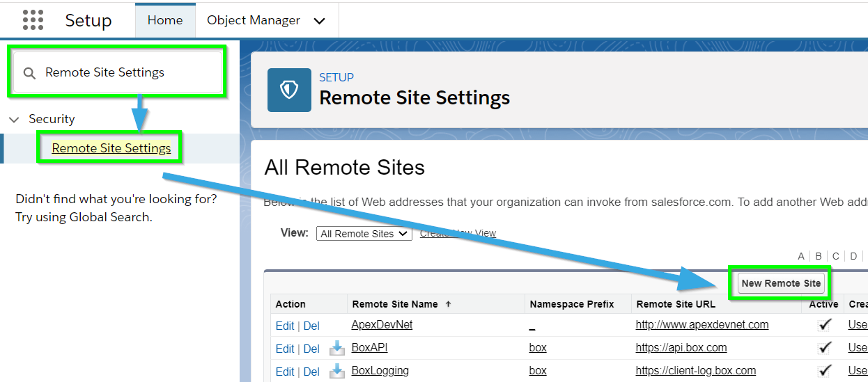Click the New Remote Site button
This screenshot has height=382, width=868.
pyautogui.click(x=781, y=283)
